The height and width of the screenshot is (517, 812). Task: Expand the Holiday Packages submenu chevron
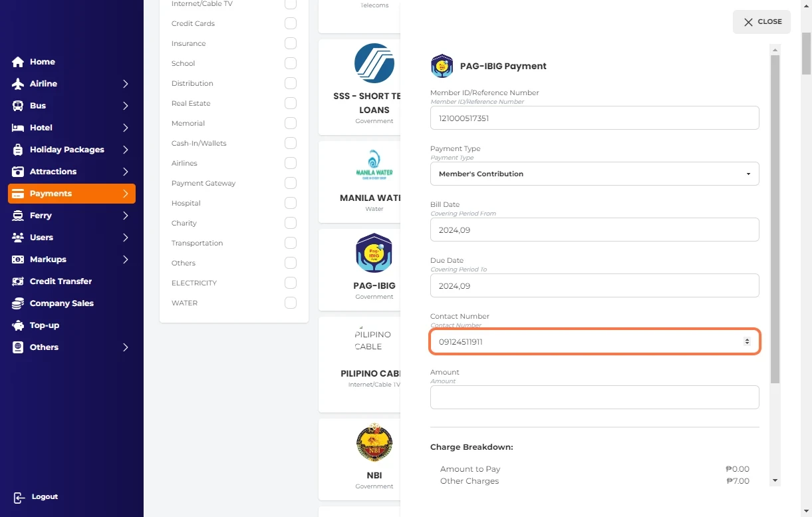(x=125, y=150)
